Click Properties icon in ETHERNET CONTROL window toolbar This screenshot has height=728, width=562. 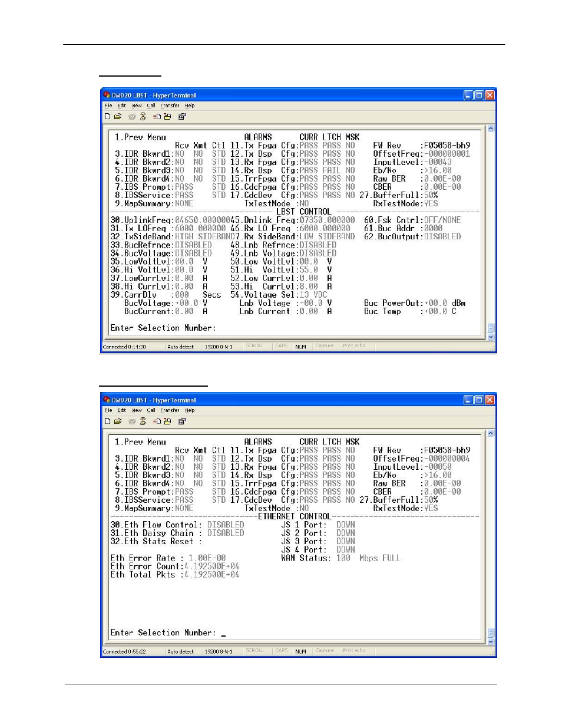point(182,421)
